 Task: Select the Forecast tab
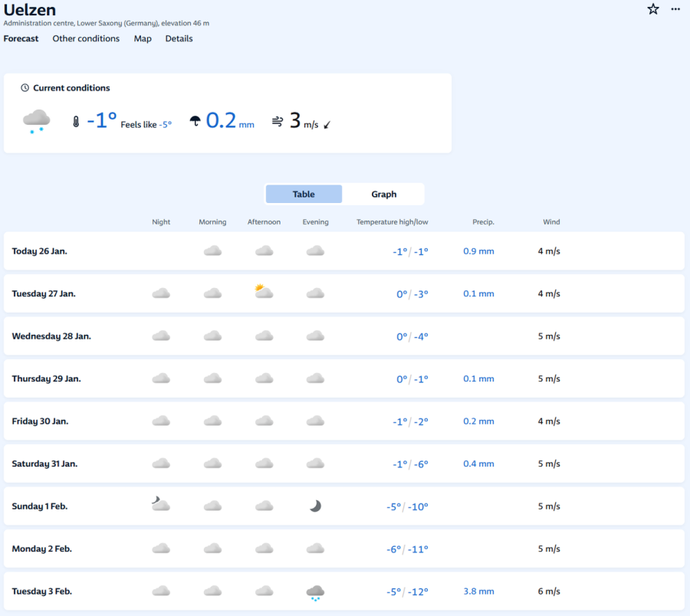(21, 38)
